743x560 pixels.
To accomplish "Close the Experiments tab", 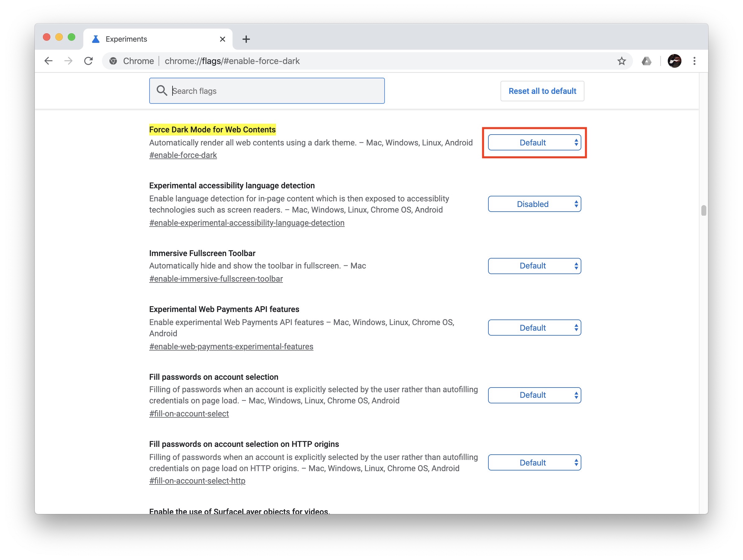I will [x=222, y=39].
